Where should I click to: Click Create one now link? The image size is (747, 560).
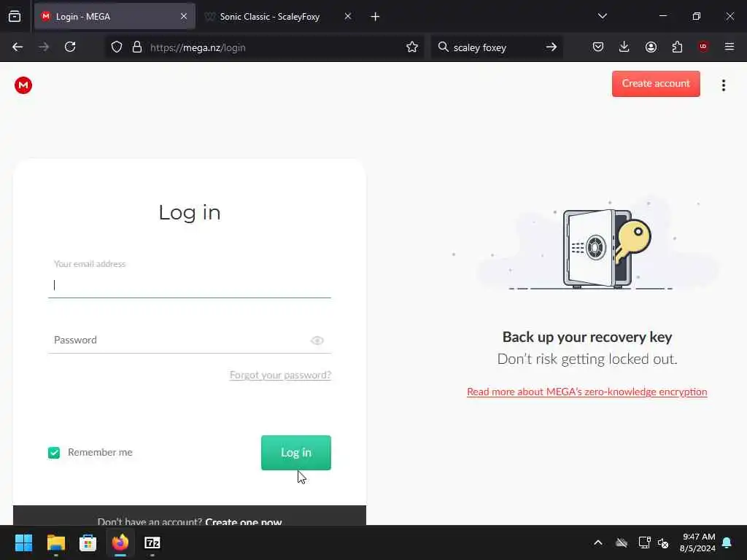coord(244,521)
